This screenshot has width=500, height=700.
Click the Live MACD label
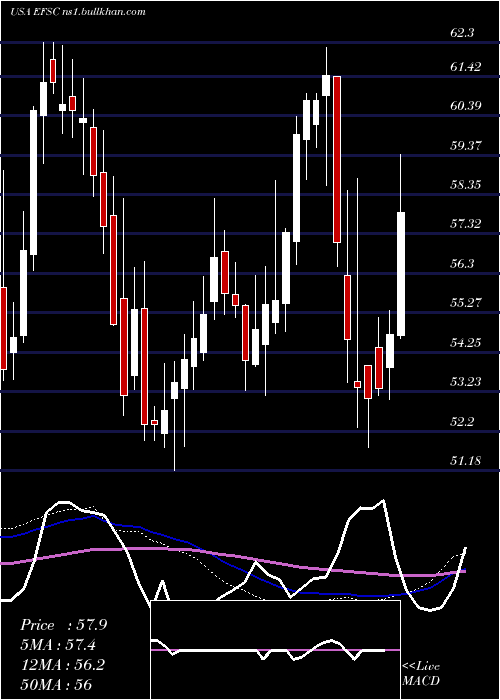(x=421, y=673)
